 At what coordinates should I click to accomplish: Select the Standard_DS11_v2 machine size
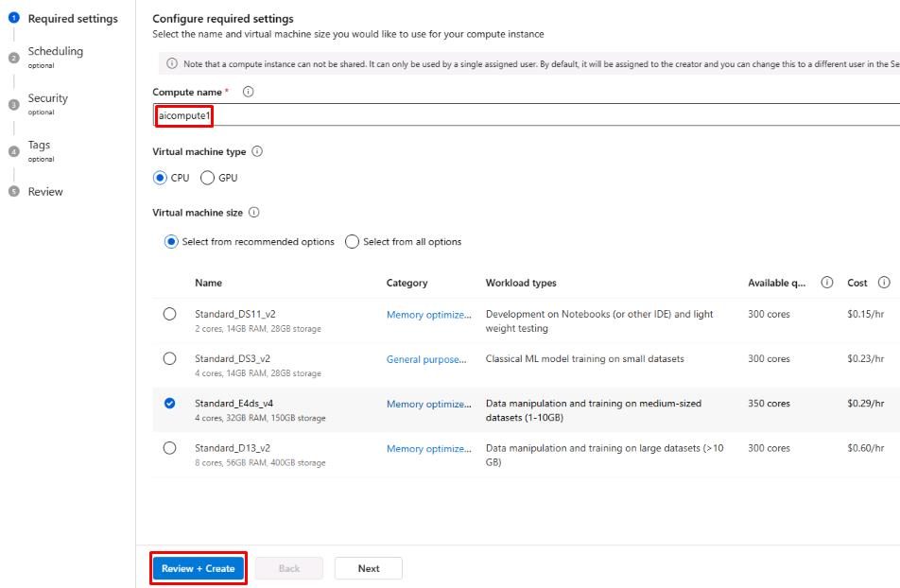point(169,314)
